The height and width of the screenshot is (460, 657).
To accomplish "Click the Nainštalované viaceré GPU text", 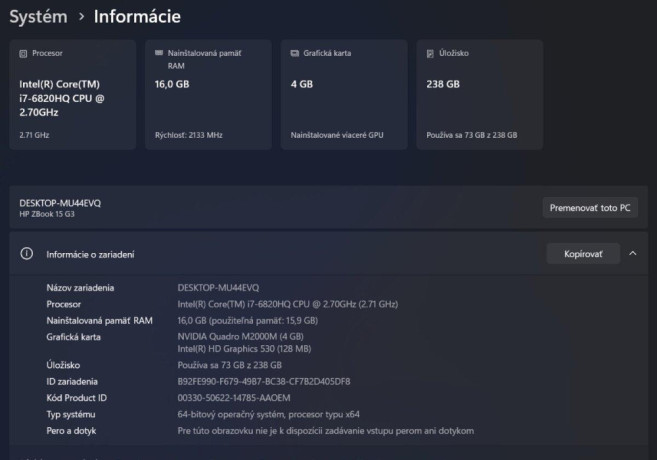I will pyautogui.click(x=337, y=135).
